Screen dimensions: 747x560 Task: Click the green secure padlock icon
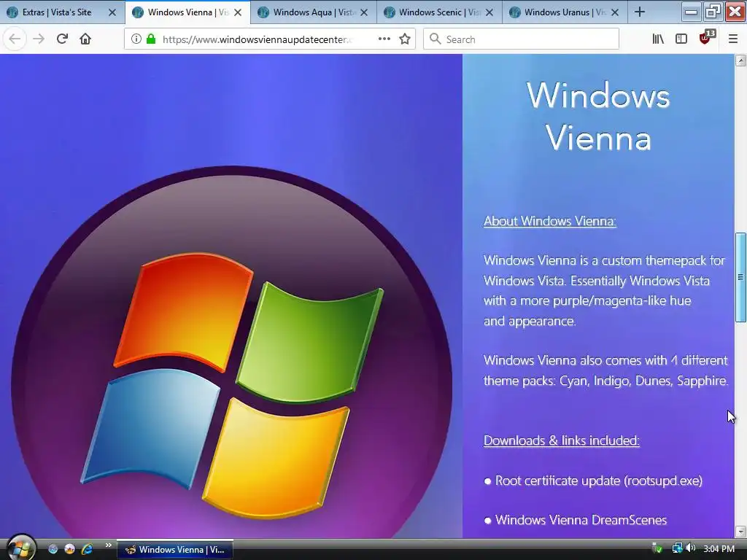(x=150, y=39)
